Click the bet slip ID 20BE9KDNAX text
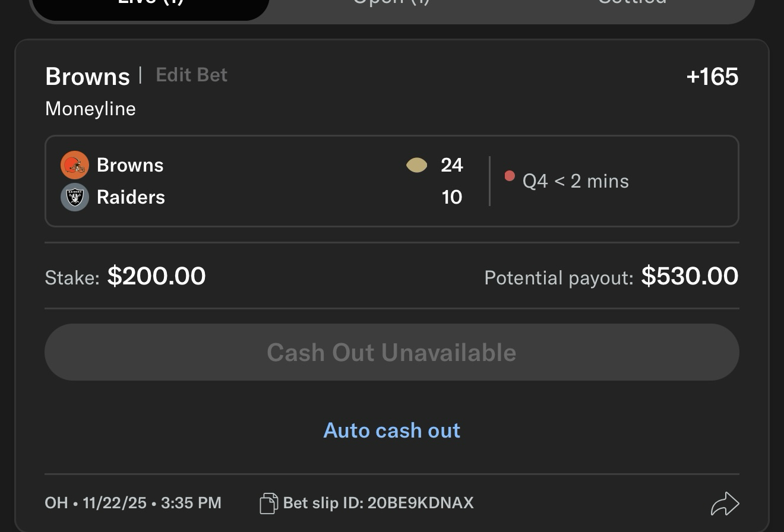784x532 pixels. click(421, 503)
